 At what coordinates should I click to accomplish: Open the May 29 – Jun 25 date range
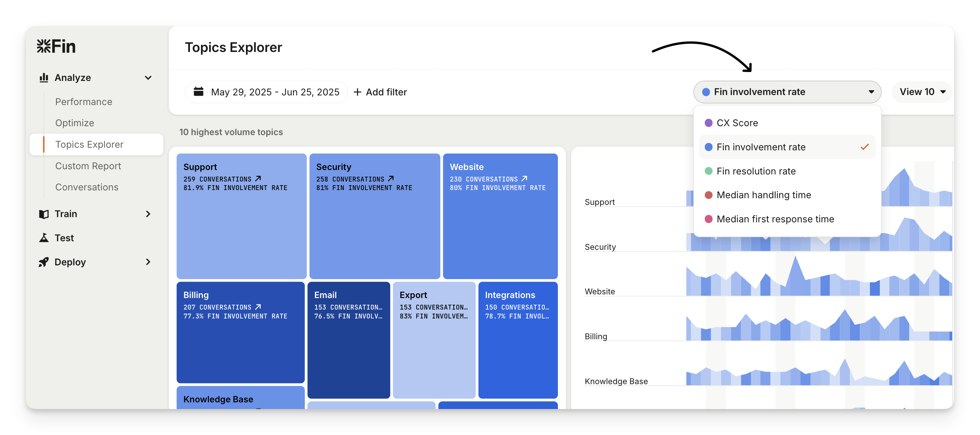[274, 92]
